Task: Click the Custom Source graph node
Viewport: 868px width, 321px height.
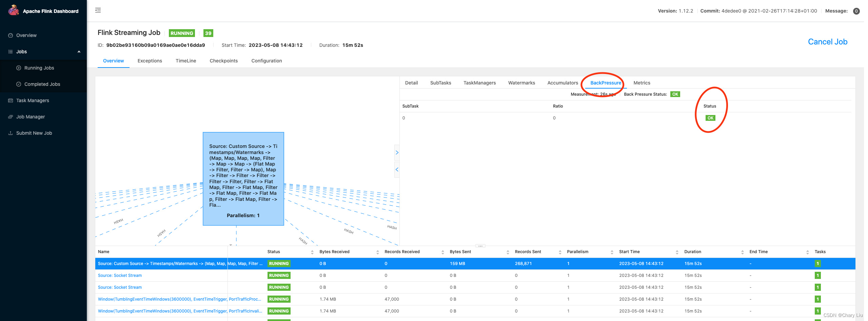Action: click(x=243, y=179)
